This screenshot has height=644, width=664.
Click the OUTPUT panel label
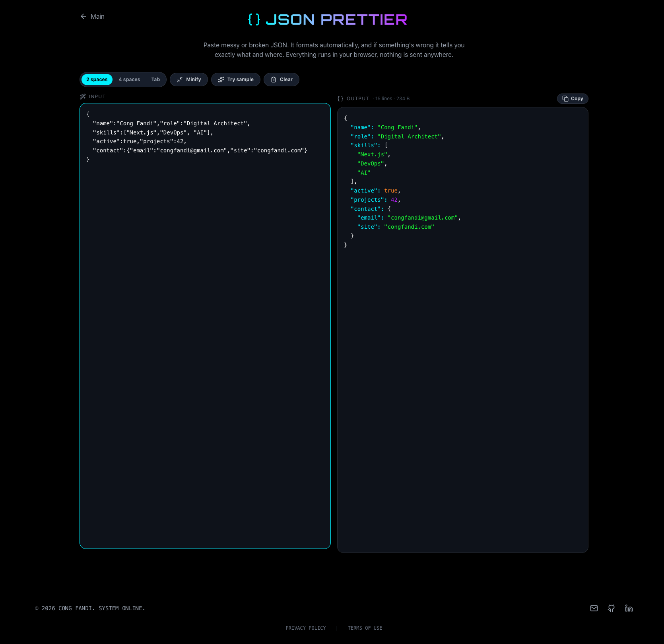[358, 99]
